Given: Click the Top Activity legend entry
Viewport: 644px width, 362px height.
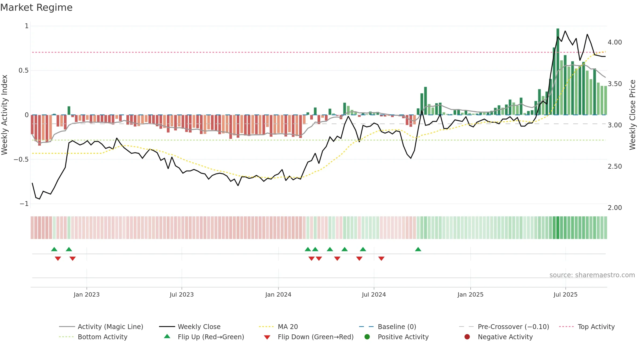Looking at the screenshot, I should 587,327.
